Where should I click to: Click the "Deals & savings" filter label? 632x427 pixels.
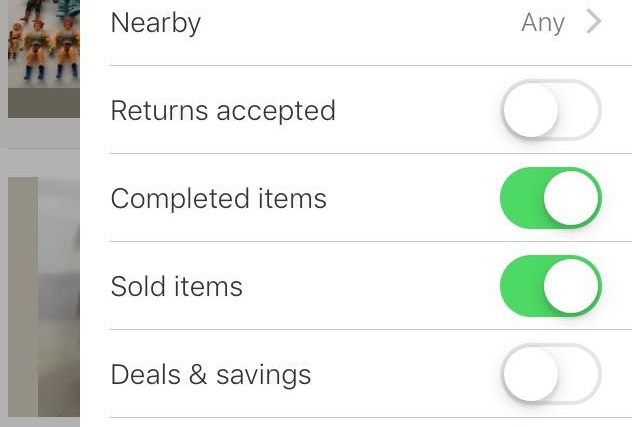coord(211,374)
